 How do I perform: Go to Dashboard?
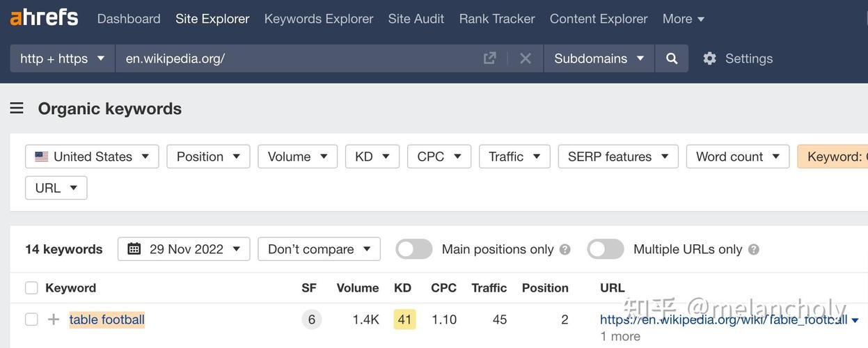(x=129, y=19)
